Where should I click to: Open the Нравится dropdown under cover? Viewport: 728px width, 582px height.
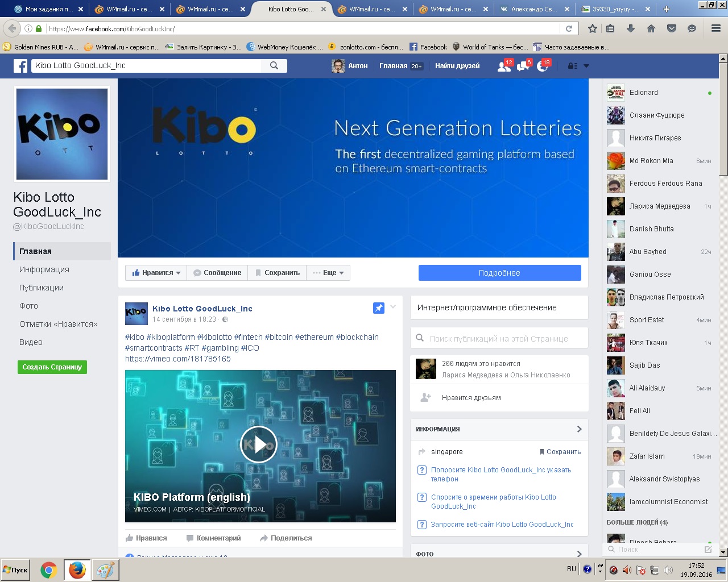click(156, 273)
